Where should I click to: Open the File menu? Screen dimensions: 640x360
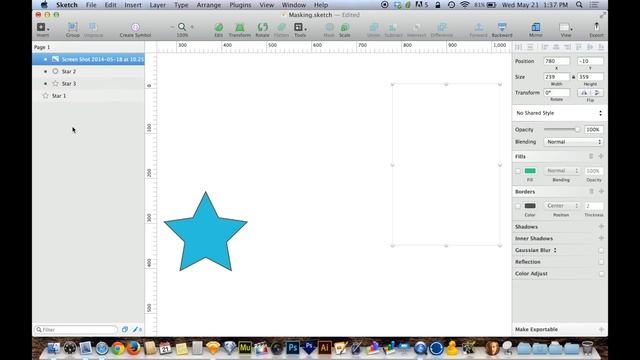tap(91, 5)
